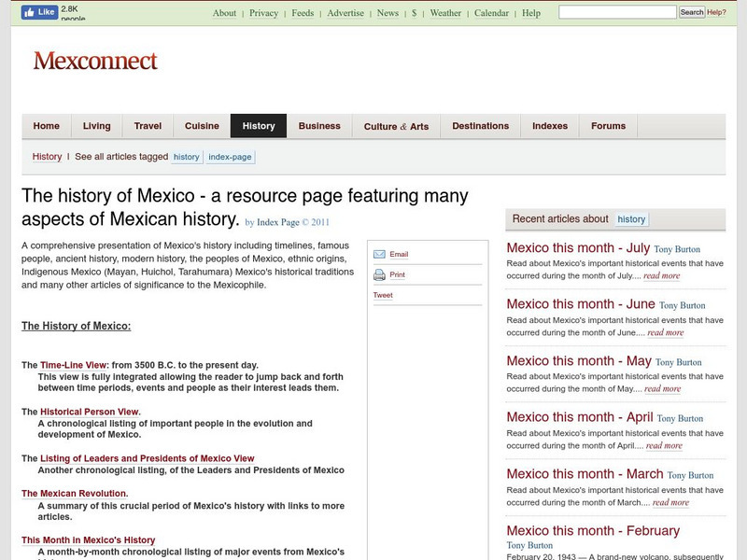Open the Historical Person View link

pyautogui.click(x=90, y=412)
